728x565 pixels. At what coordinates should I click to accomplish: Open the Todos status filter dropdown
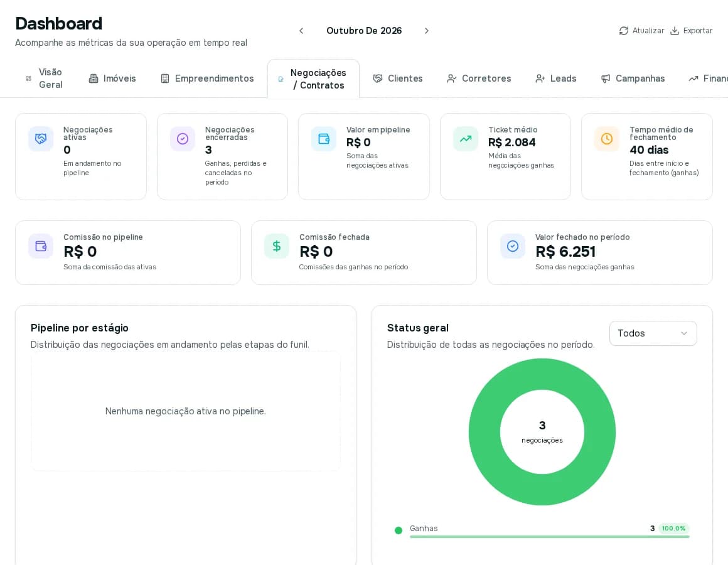point(653,333)
